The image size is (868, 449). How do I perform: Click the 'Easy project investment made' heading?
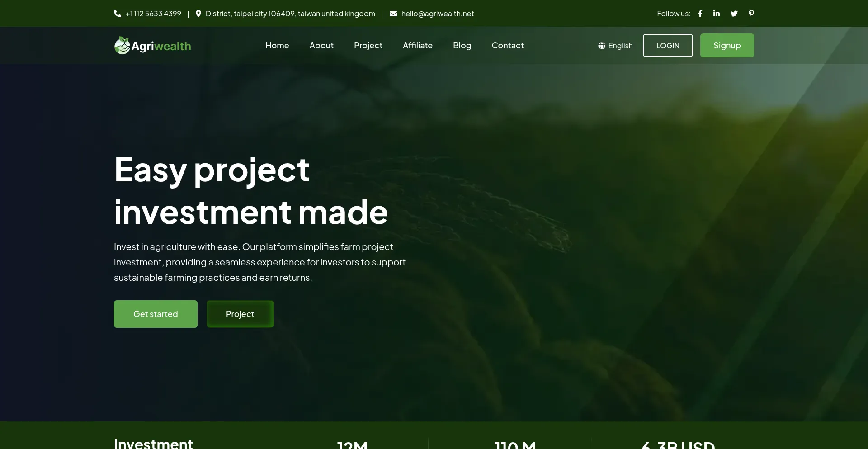click(251, 190)
